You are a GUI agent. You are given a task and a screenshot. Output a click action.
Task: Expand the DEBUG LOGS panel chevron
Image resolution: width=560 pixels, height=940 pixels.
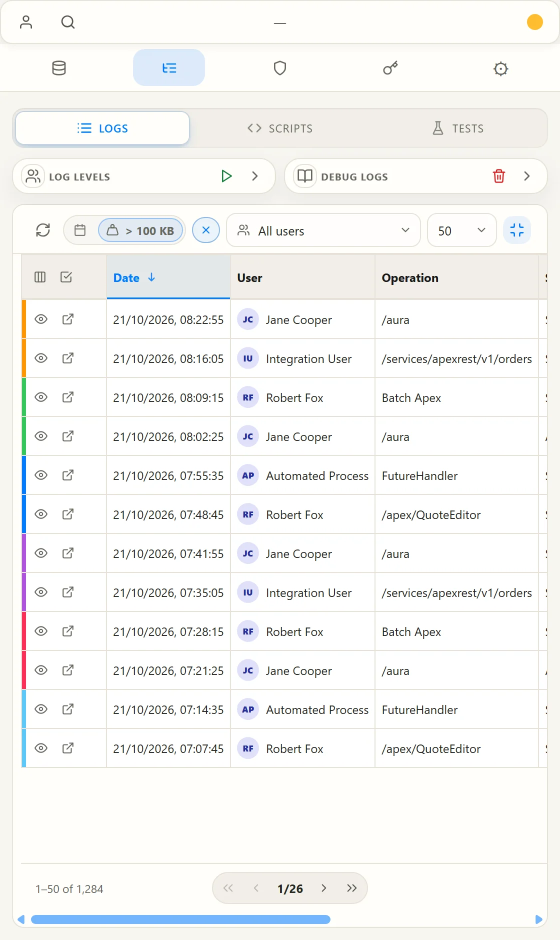(x=527, y=176)
